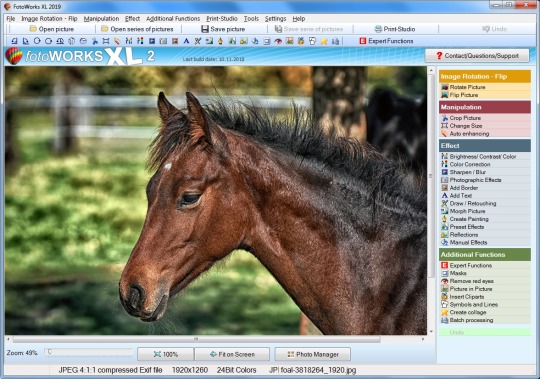Click the Fit on Screen button
This screenshot has width=540, height=379.
[232, 354]
